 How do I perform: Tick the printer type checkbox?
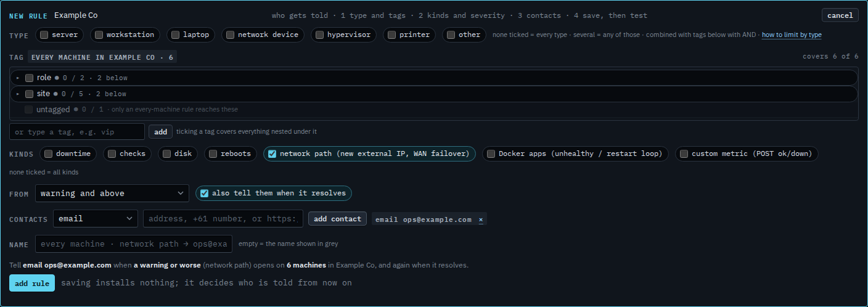pyautogui.click(x=391, y=35)
